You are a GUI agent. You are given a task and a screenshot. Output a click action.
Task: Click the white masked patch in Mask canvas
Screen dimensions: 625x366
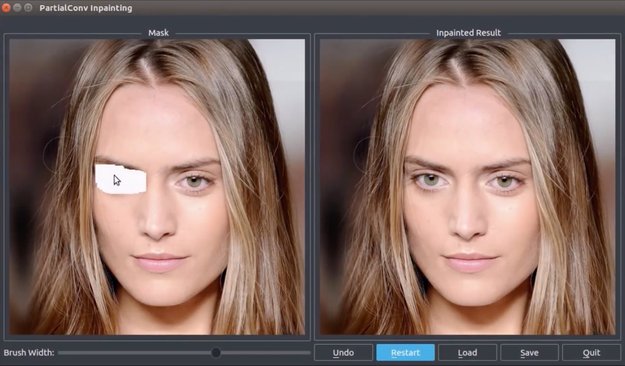click(120, 179)
